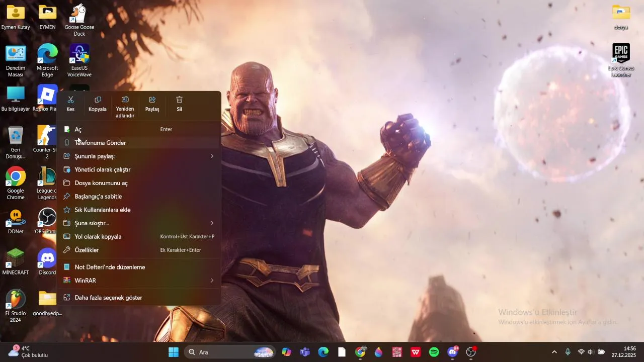The height and width of the screenshot is (362, 644).
Task: Open the weather widget 4°C Çok bulutlu
Action: click(28, 352)
